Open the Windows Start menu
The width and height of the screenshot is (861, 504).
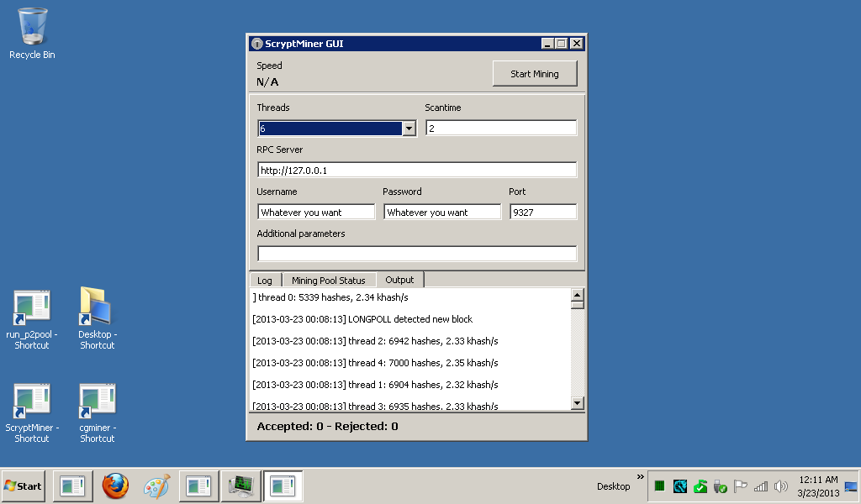(24, 486)
